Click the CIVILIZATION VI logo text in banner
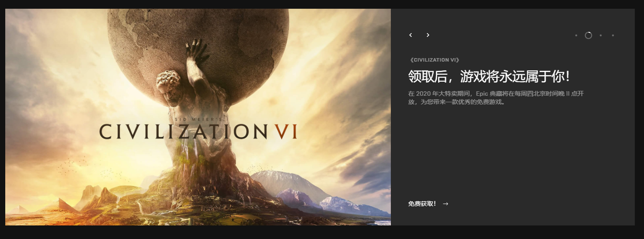 coord(198,131)
